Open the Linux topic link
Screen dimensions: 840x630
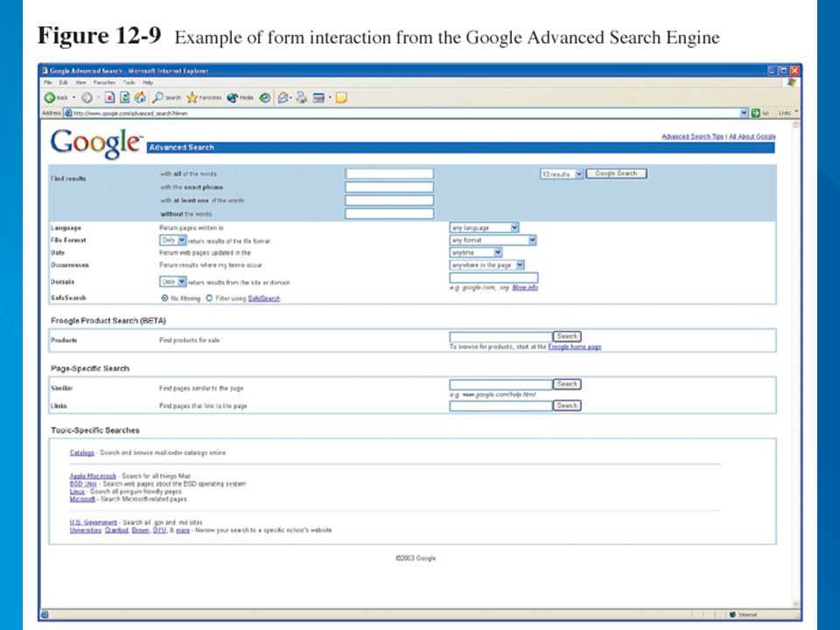[77, 491]
